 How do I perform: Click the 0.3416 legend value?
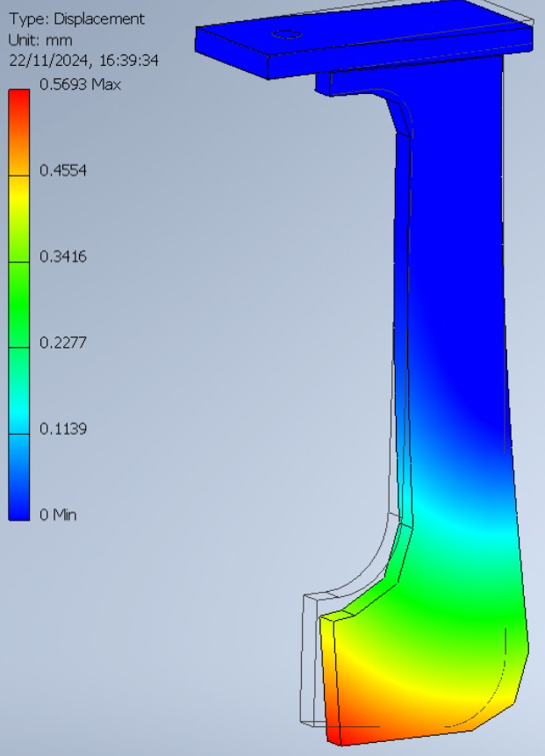(63, 256)
